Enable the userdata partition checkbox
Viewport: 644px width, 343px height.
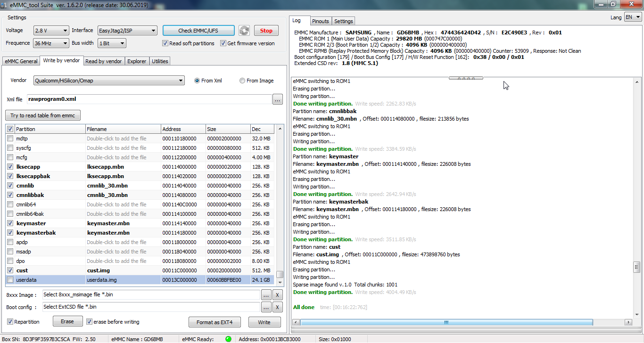10,280
